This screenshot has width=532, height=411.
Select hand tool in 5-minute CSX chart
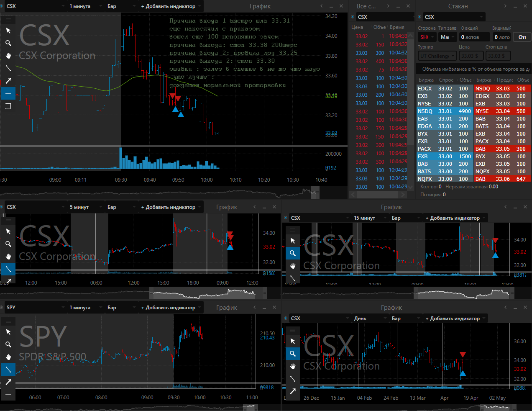coord(8,257)
